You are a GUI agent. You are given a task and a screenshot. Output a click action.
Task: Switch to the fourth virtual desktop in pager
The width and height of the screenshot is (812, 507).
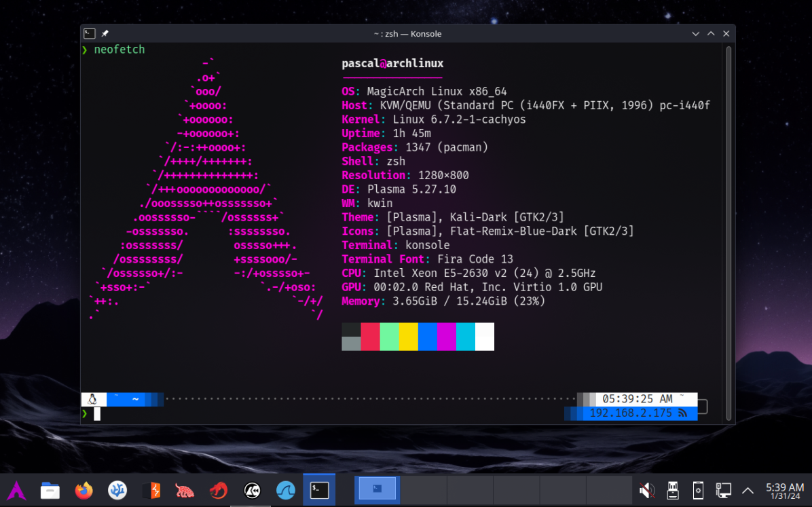[x=516, y=490]
